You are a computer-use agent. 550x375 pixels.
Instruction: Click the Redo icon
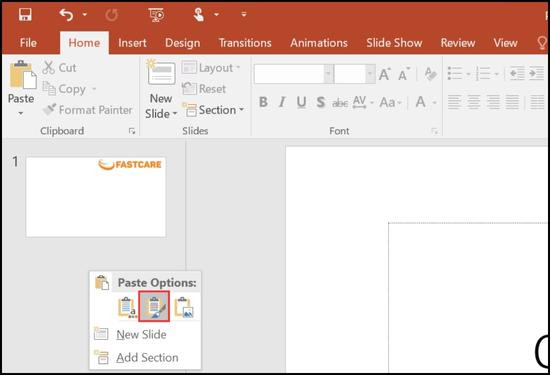112,15
